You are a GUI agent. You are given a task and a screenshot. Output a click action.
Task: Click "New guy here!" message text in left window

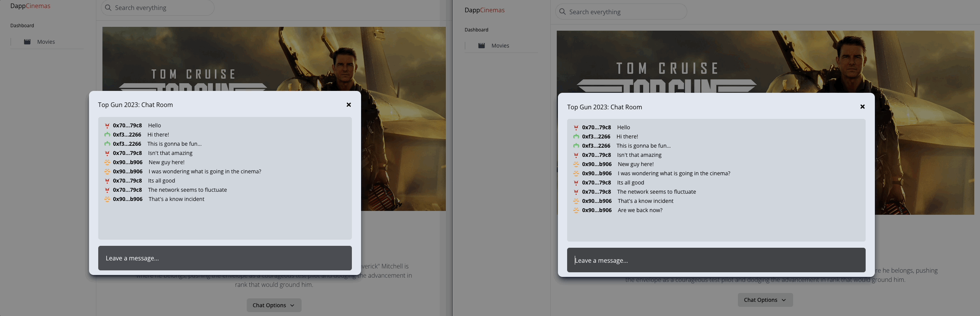click(x=167, y=162)
